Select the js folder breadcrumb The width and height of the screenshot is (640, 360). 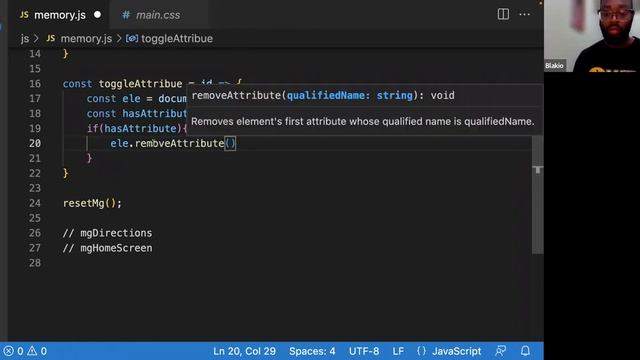point(25,38)
